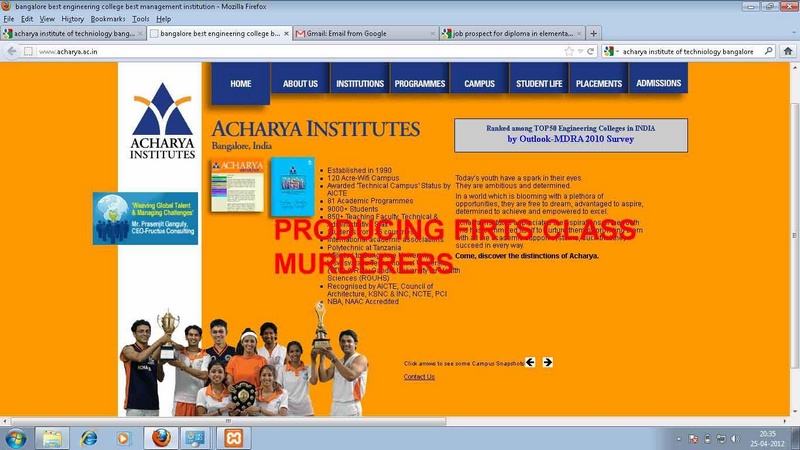Close the bangalore best engineering college tab

pyautogui.click(x=286, y=34)
